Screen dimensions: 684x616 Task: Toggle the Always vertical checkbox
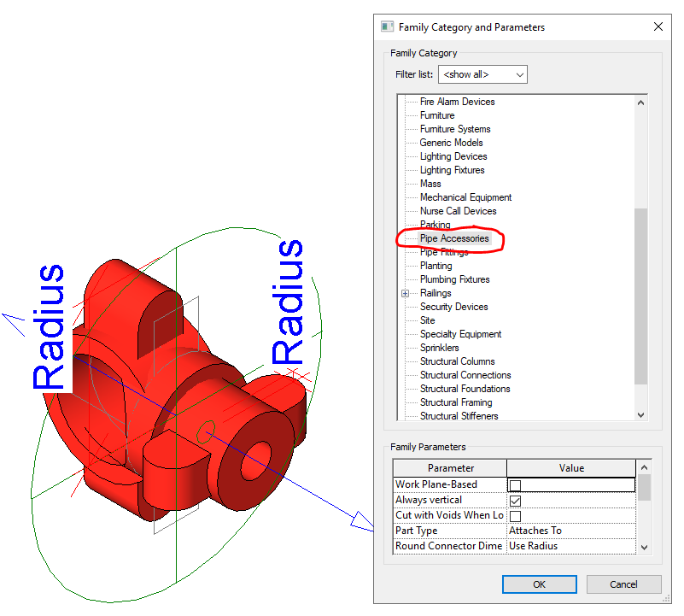pyautogui.click(x=515, y=501)
